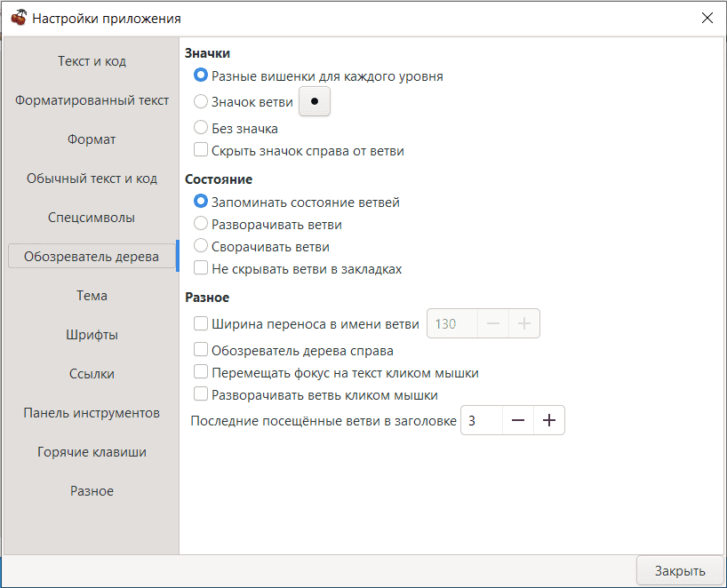Click the branch icon picker dot button
This screenshot has height=588, width=727.
314,102
